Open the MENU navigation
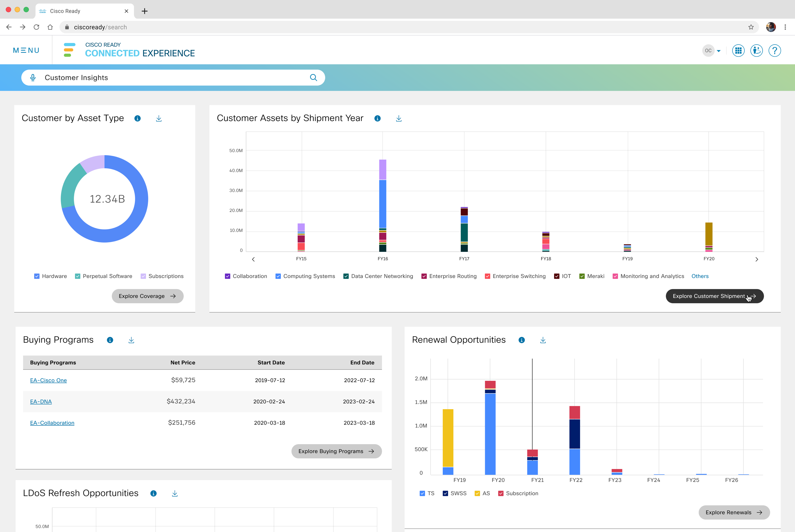795x532 pixels. [26, 50]
